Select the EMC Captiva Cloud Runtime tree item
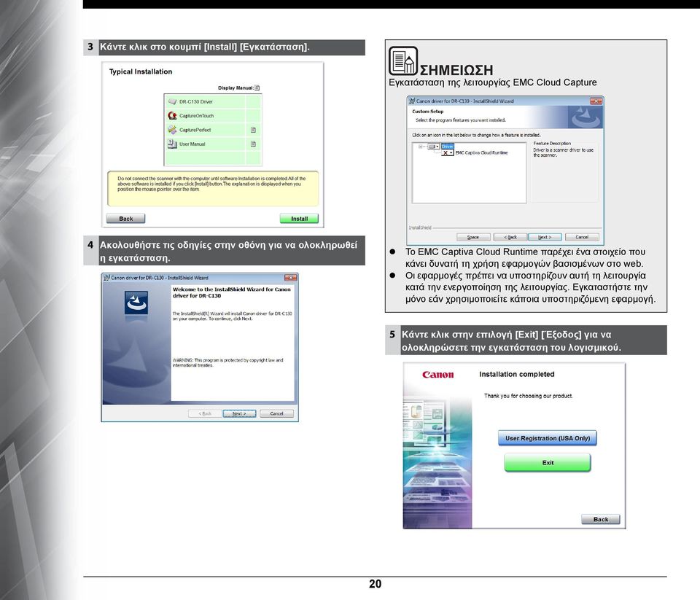700x600 pixels. [481, 152]
